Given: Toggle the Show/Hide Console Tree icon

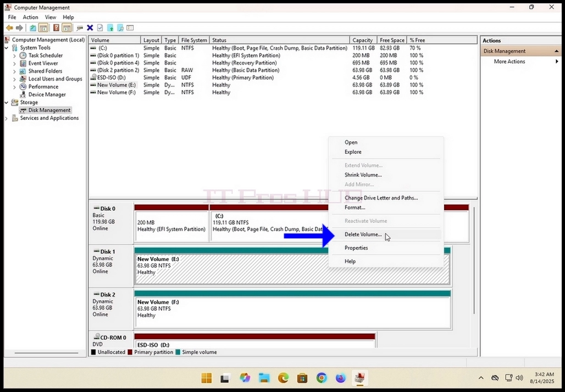Looking at the screenshot, I should [x=43, y=27].
